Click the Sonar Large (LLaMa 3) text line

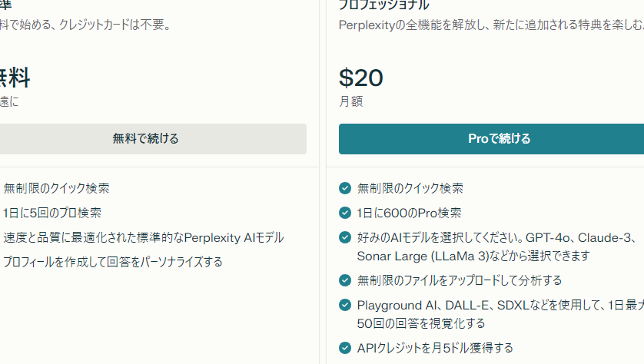click(x=473, y=256)
